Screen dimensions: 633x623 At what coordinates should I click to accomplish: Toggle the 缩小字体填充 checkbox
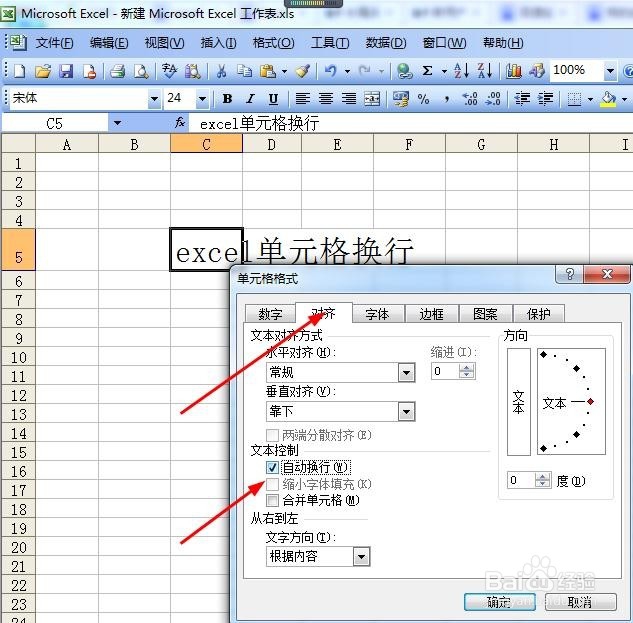(x=272, y=484)
